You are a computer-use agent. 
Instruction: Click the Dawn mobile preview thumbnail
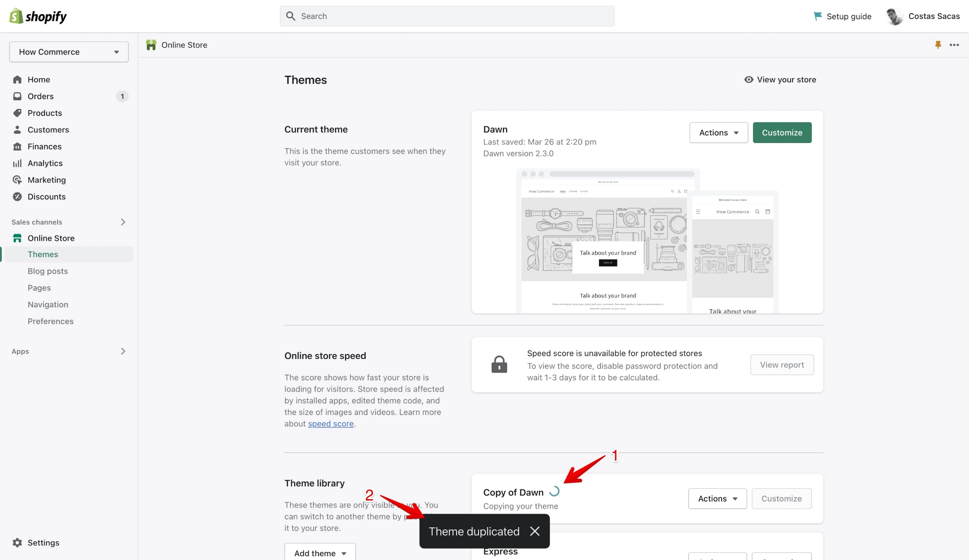[x=732, y=252]
